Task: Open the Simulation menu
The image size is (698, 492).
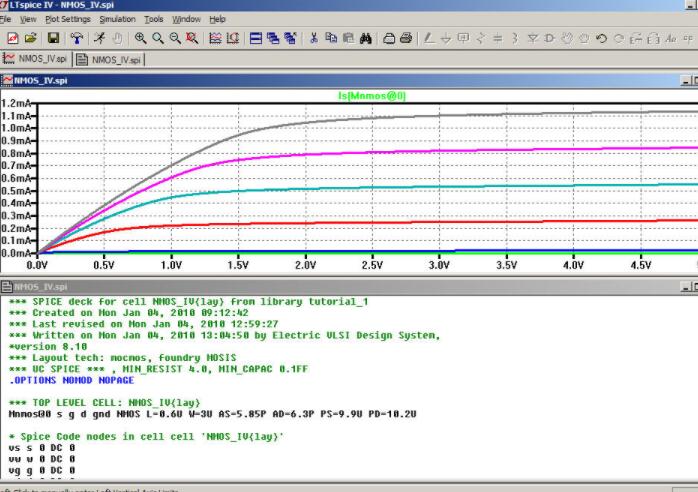Action: [x=117, y=19]
